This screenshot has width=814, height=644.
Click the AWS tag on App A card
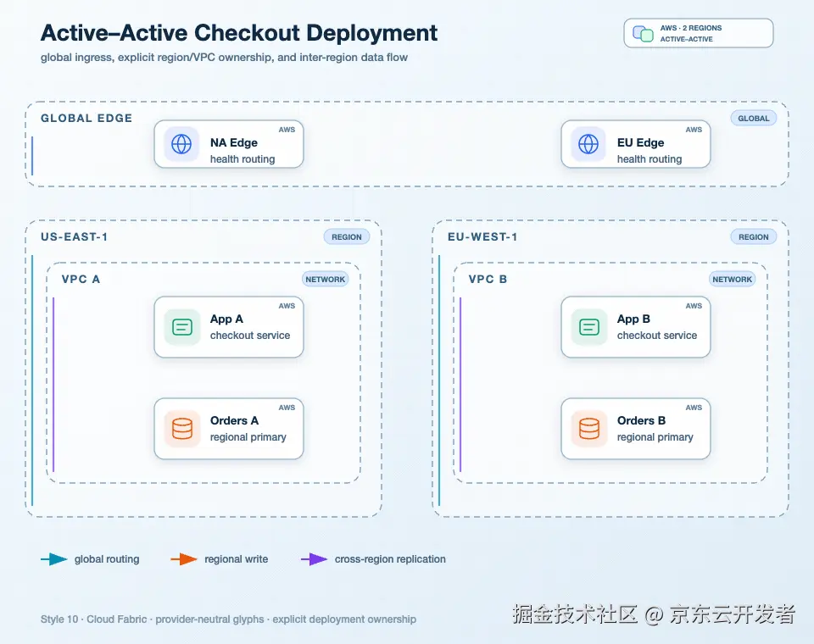(287, 306)
